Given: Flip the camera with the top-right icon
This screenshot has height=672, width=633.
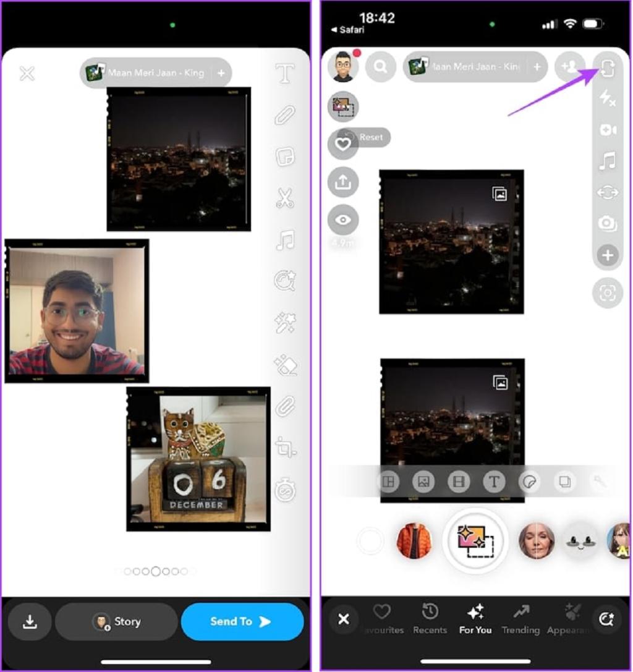Looking at the screenshot, I should [x=607, y=69].
